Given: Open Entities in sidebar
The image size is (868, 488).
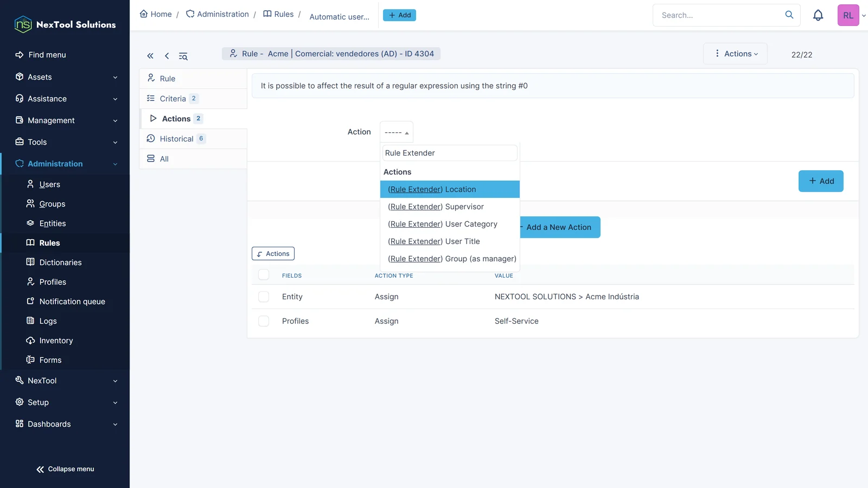Looking at the screenshot, I should coord(52,223).
